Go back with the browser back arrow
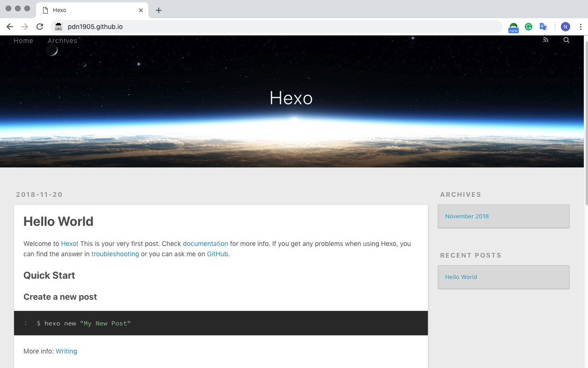This screenshot has height=368, width=588. pyautogui.click(x=10, y=27)
